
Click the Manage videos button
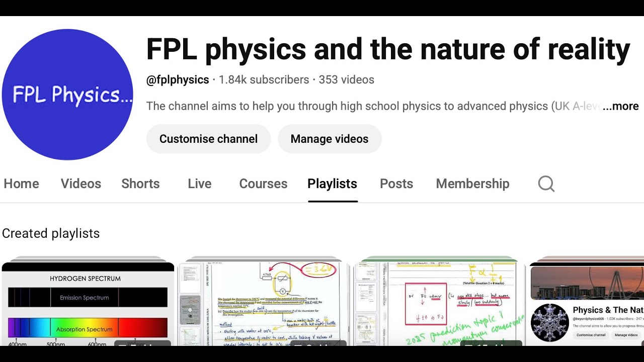330,139
